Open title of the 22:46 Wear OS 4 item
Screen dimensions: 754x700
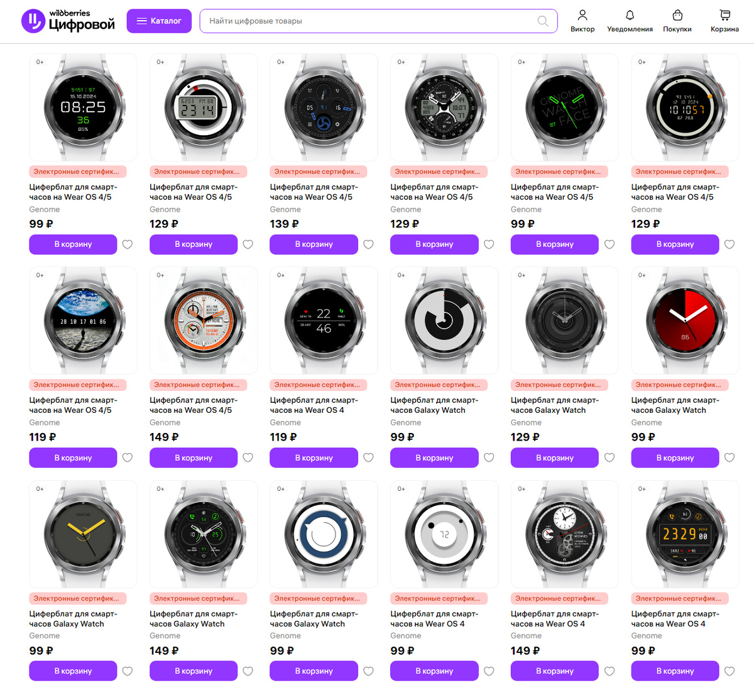pyautogui.click(x=314, y=405)
